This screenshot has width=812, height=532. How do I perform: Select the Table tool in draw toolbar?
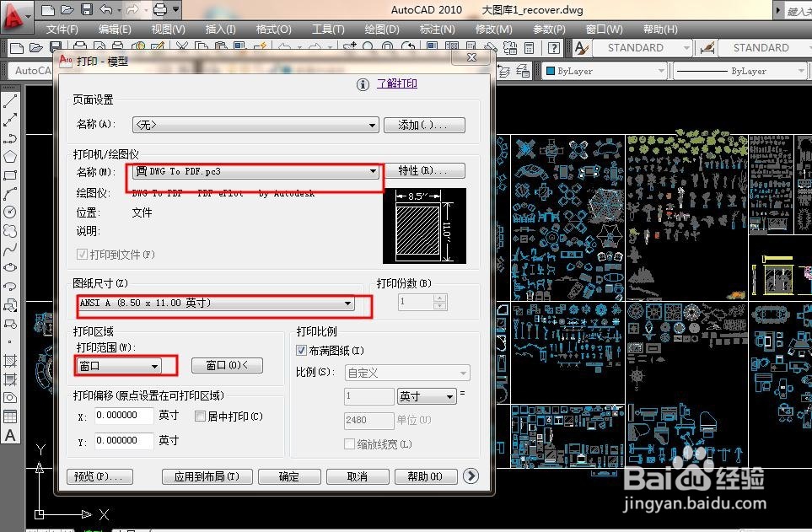(x=10, y=416)
